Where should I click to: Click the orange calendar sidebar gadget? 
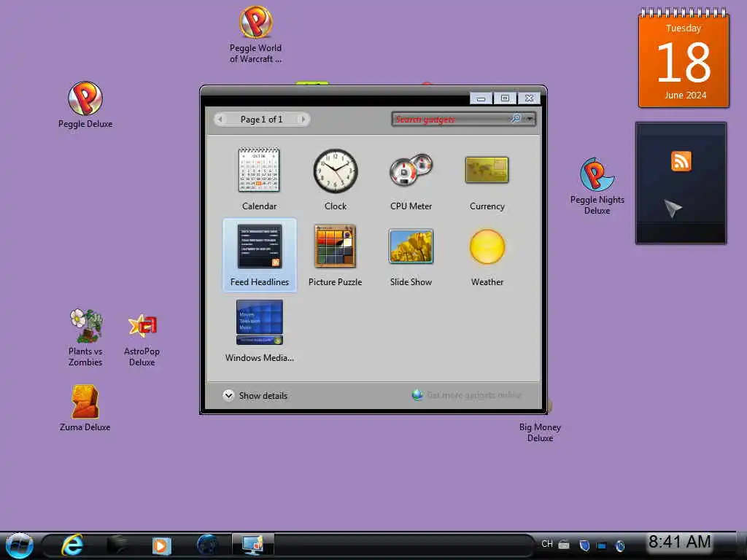[684, 58]
